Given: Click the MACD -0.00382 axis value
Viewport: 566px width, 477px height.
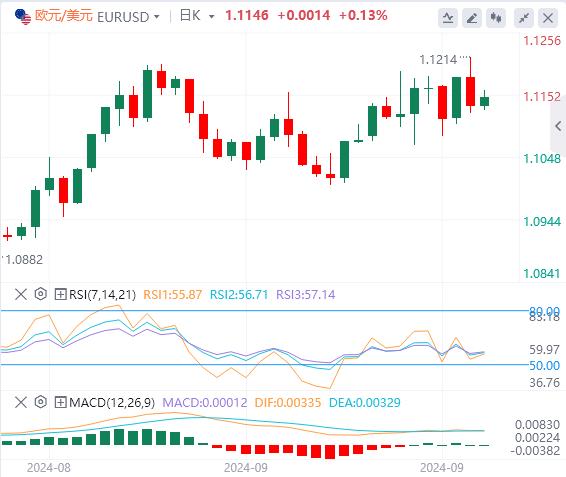Looking at the screenshot, I should click(x=535, y=451).
